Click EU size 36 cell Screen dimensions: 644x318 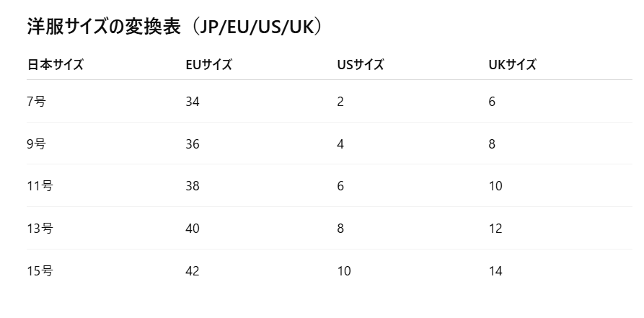point(193,144)
